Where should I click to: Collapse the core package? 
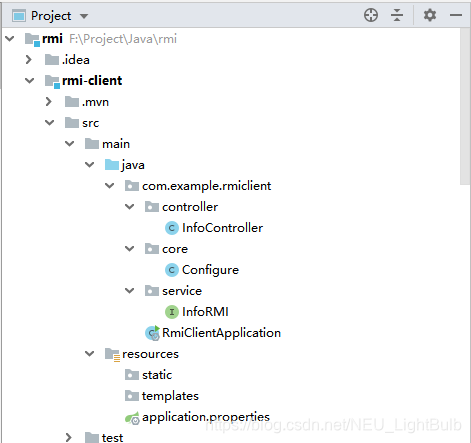[x=130, y=249]
